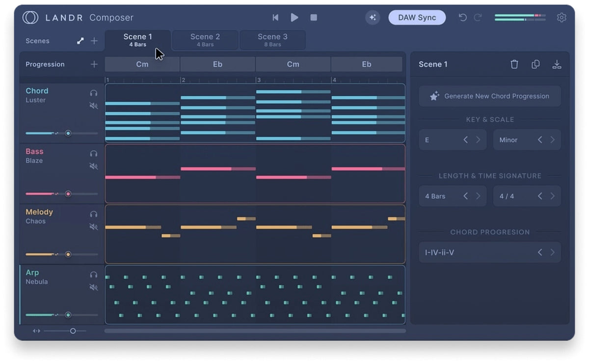
Task: Select previous chord progression before I-IV-ii-V
Action: tap(540, 253)
